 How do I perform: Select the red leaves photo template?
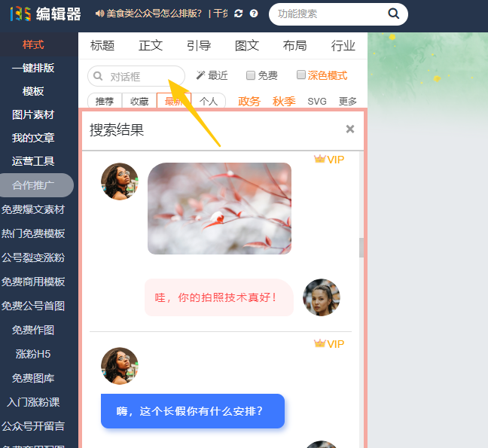coord(219,209)
